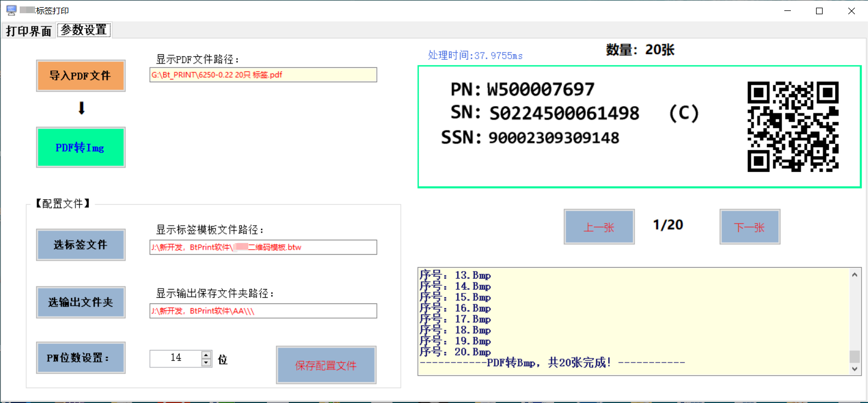Increase PN digits with up spinner arrow

coord(206,355)
